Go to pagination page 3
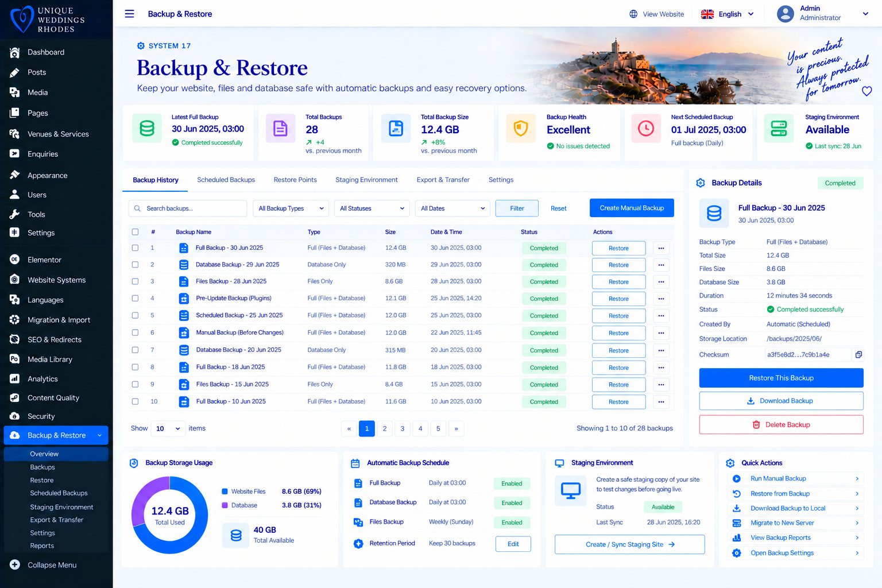 coord(403,428)
